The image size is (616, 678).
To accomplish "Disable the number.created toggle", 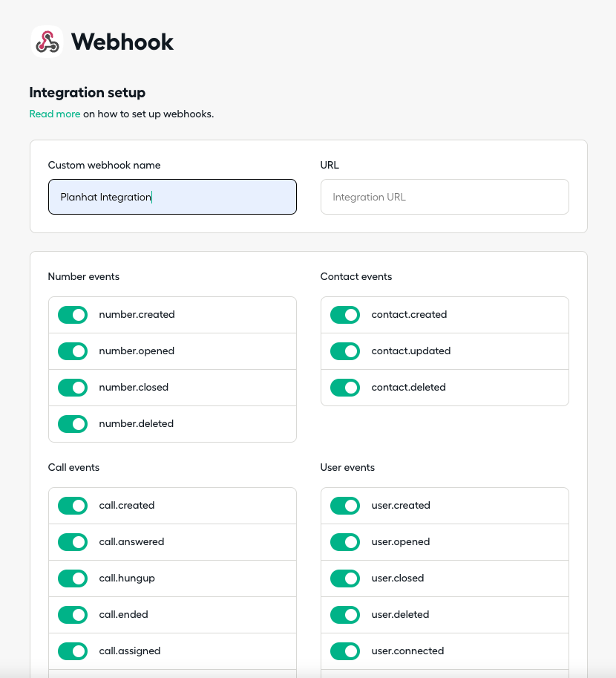I will click(73, 315).
